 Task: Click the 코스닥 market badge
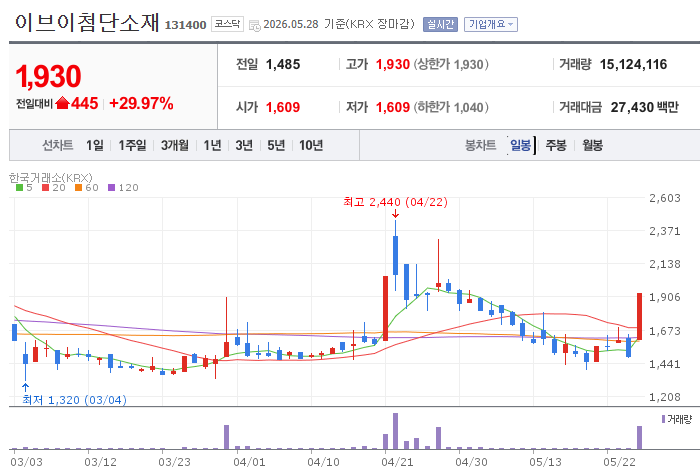coord(227,24)
